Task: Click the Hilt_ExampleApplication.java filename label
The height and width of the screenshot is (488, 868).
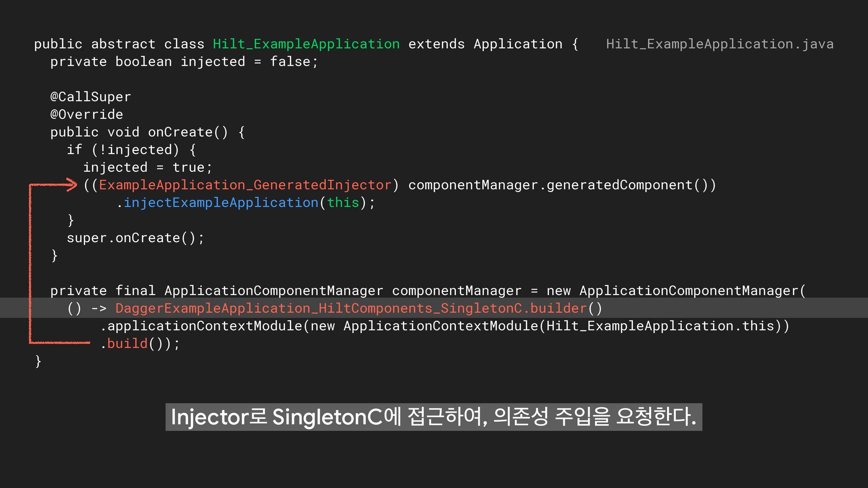Action: tap(719, 44)
